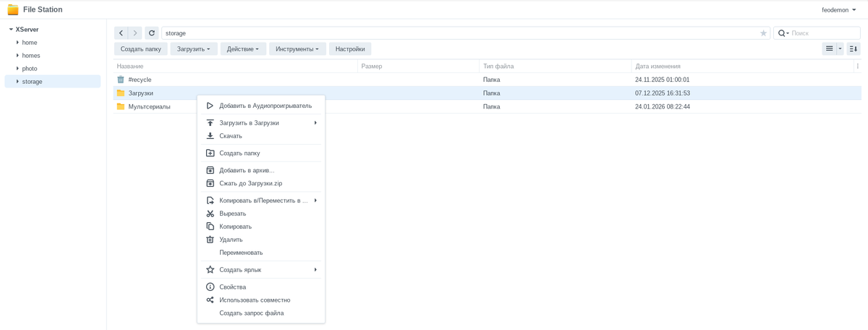Screen dimensions: 868x330
Task: Click the list view mode icon
Action: tap(829, 49)
